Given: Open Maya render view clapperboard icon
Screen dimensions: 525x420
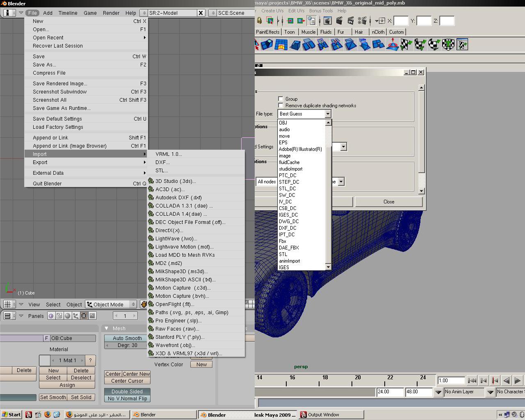Looking at the screenshot, I should [x=327, y=21].
